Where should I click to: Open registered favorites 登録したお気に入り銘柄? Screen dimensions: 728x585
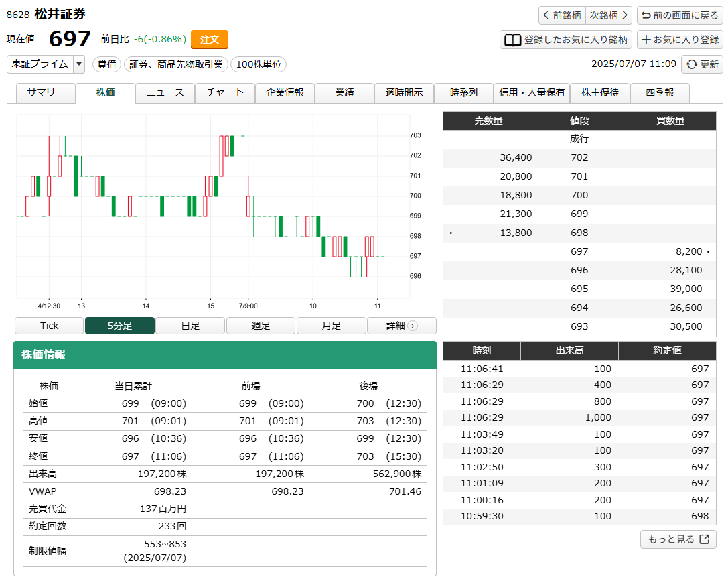pos(566,40)
